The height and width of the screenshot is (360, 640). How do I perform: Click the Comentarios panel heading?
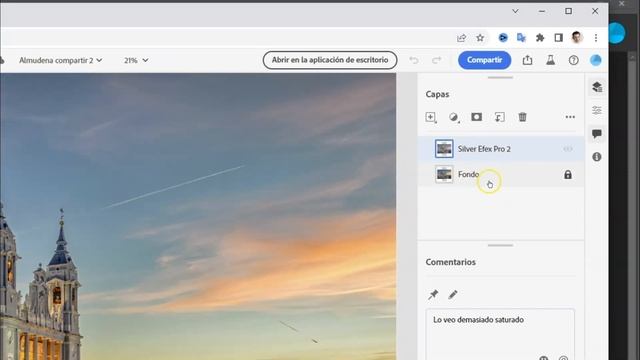click(x=451, y=262)
